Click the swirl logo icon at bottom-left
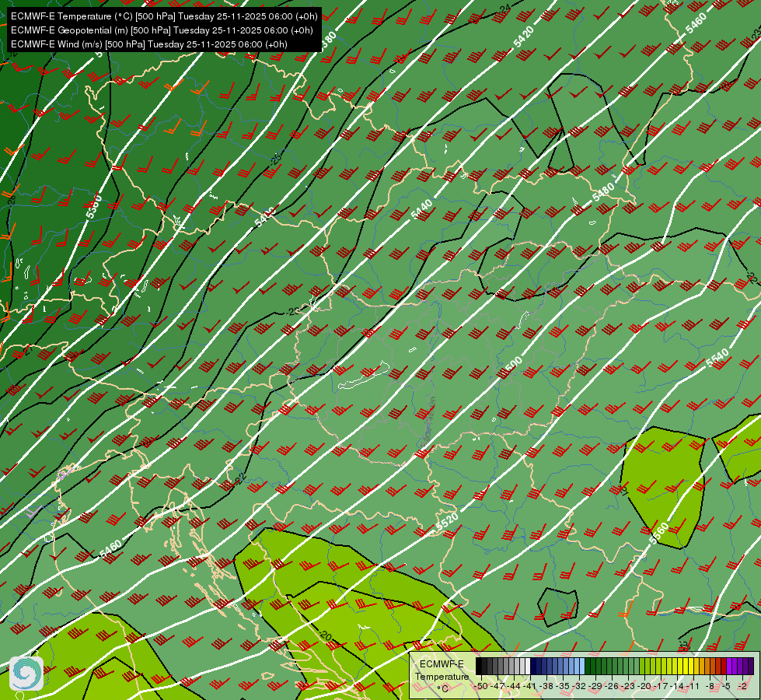The height and width of the screenshot is (700, 761). (26, 673)
